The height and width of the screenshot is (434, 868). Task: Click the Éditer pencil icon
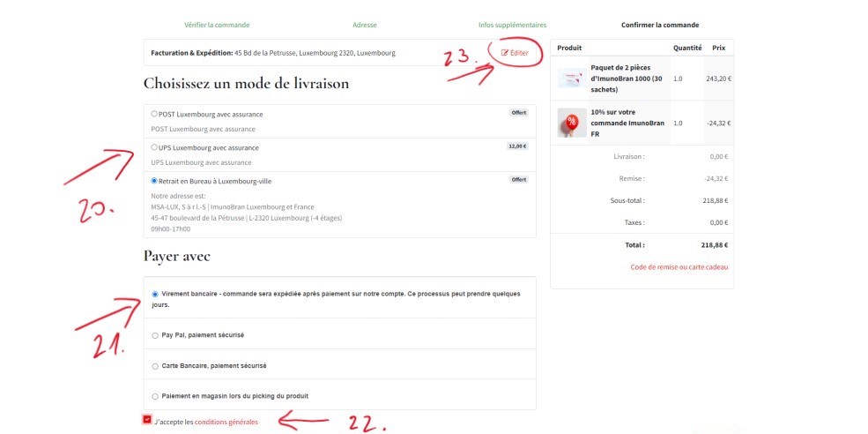click(505, 53)
